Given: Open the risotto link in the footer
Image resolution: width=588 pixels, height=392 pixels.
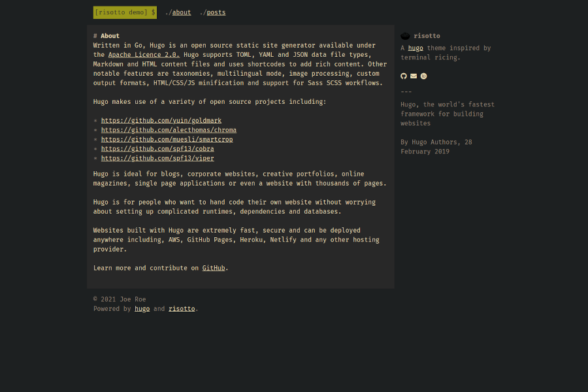Looking at the screenshot, I should (182, 309).
